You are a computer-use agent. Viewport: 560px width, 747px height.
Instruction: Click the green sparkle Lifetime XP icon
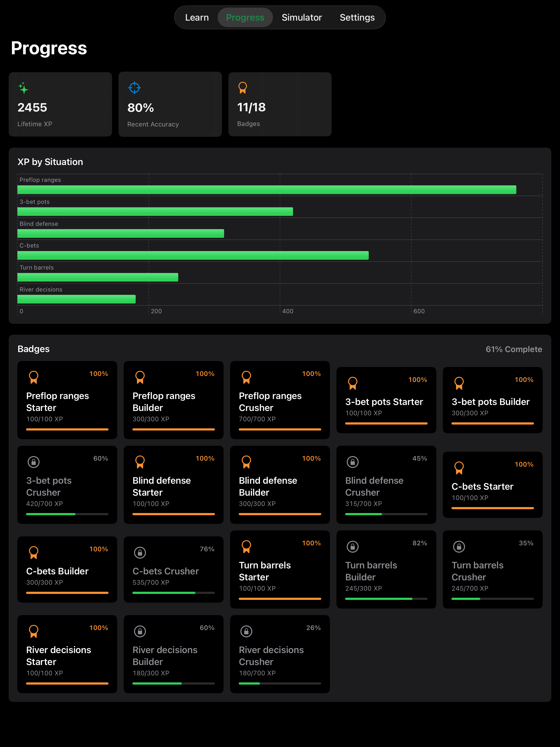tap(23, 88)
